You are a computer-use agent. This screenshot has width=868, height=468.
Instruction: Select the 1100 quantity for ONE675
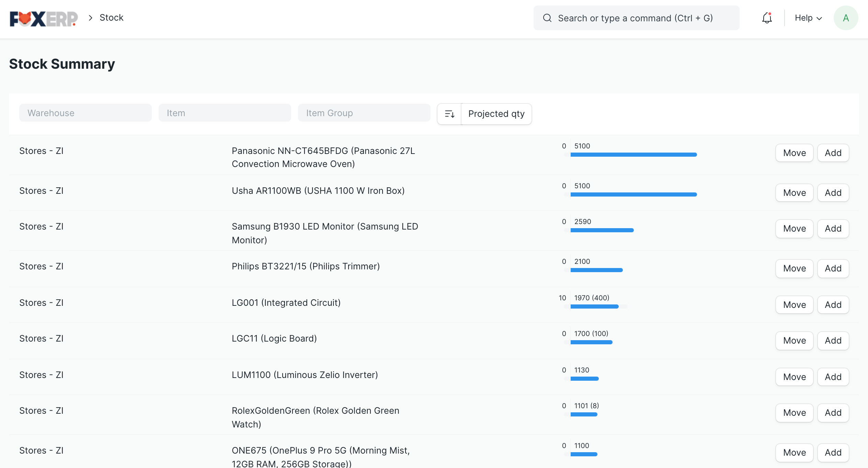582,446
